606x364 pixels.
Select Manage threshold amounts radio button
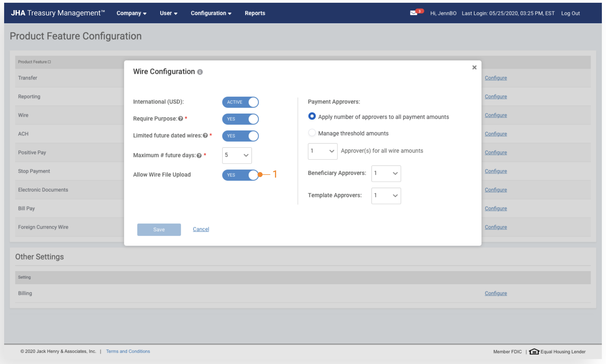[x=312, y=133]
